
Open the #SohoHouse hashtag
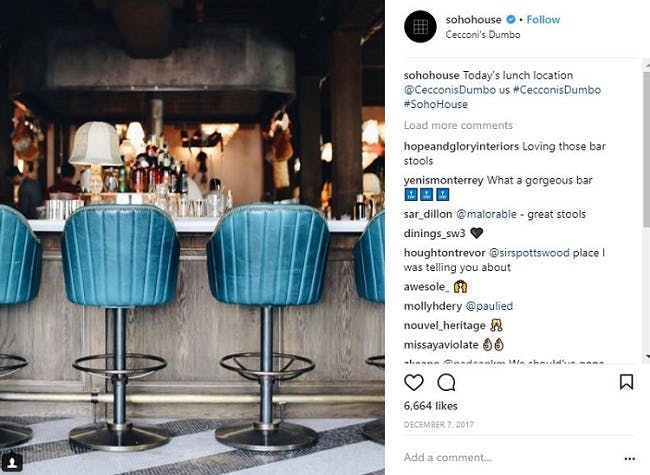pyautogui.click(x=436, y=104)
